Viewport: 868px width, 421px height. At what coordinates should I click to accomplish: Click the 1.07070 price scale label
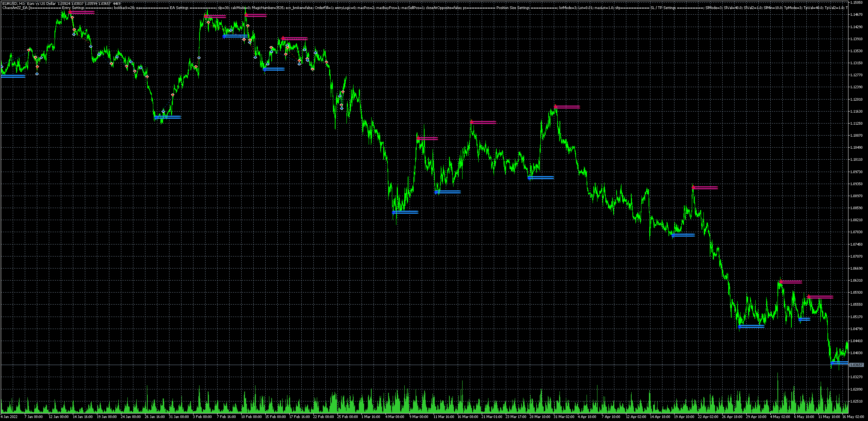pos(856,256)
